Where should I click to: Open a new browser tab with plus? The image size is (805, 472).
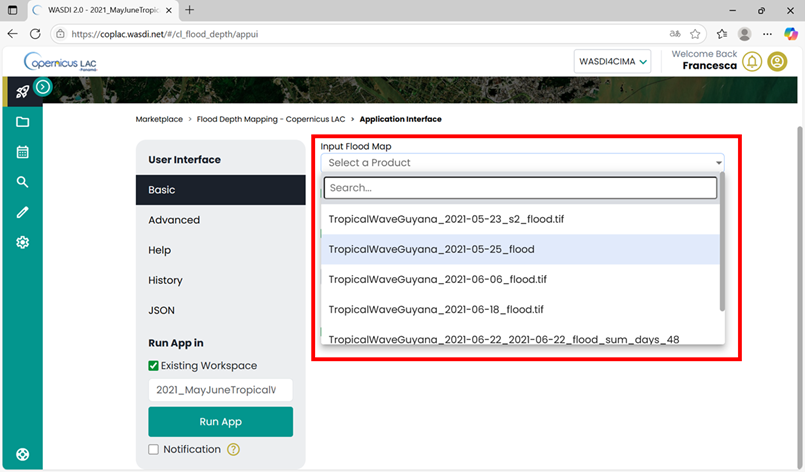189,10
